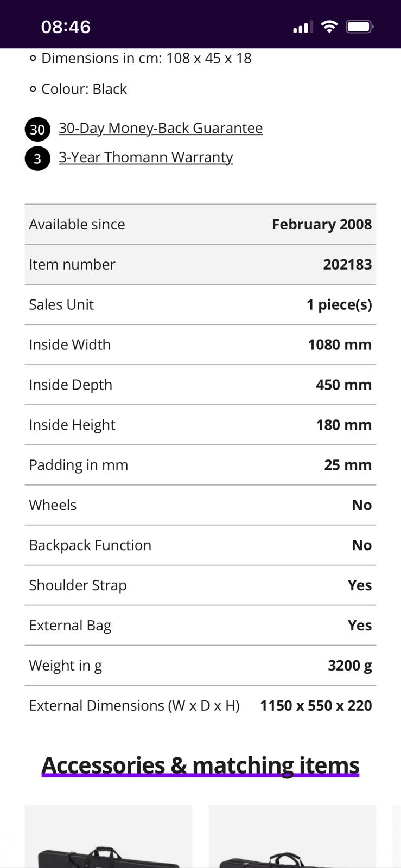
Task: Tap the 08:46 clock in status bar
Action: [x=66, y=27]
